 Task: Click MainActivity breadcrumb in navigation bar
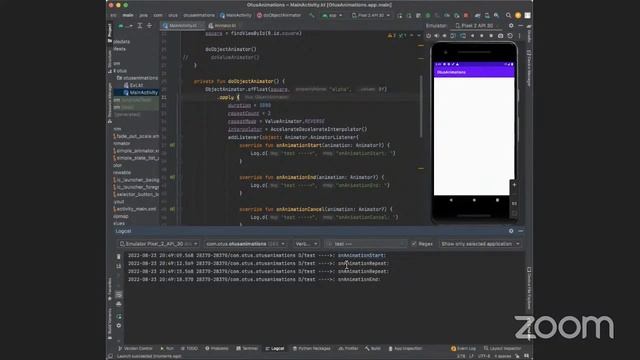tap(236, 16)
